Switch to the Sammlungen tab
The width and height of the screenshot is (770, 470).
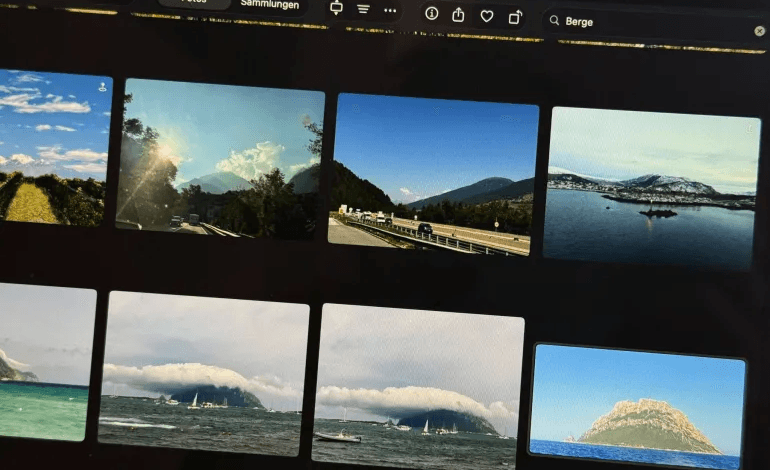click(269, 4)
